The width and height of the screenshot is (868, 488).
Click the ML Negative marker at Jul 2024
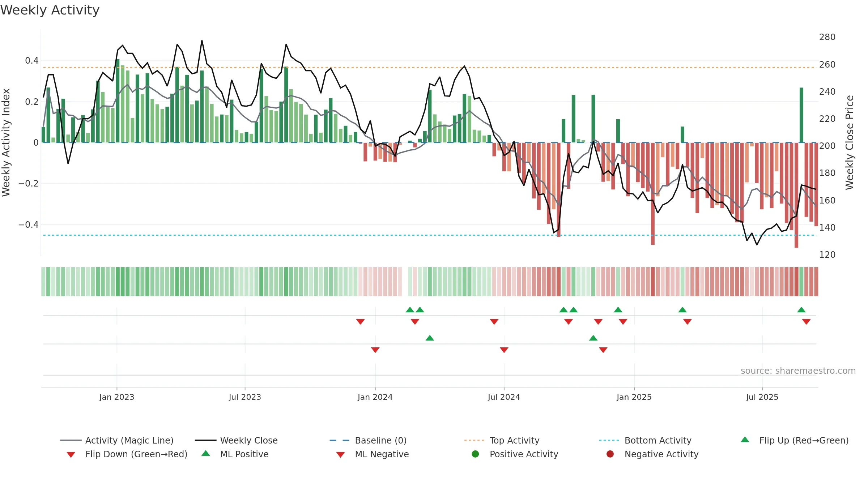(x=504, y=350)
